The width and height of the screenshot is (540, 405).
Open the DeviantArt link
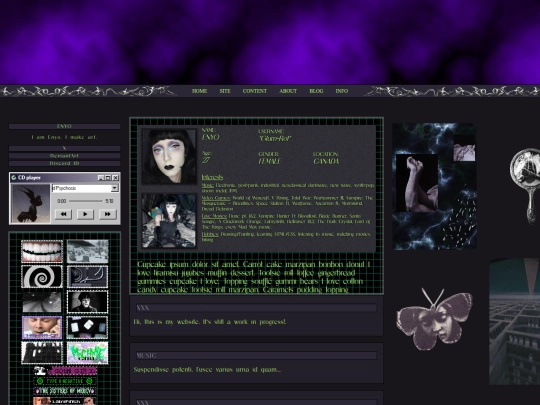tap(64, 156)
